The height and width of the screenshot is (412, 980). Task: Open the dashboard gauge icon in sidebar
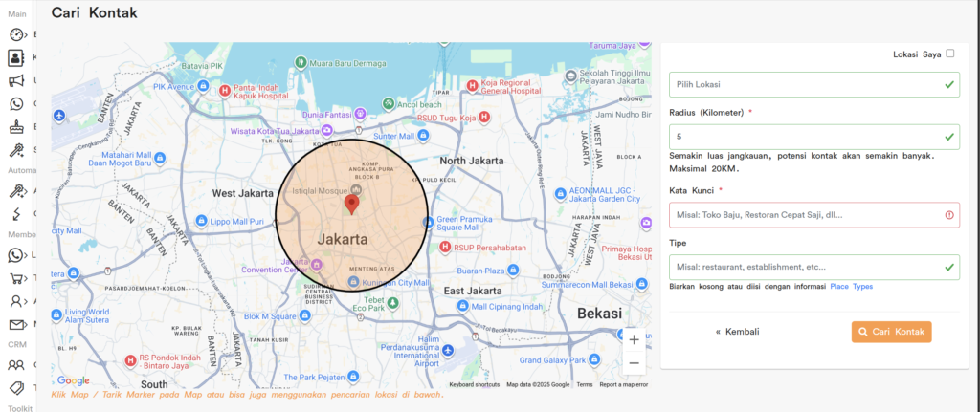tap(16, 34)
